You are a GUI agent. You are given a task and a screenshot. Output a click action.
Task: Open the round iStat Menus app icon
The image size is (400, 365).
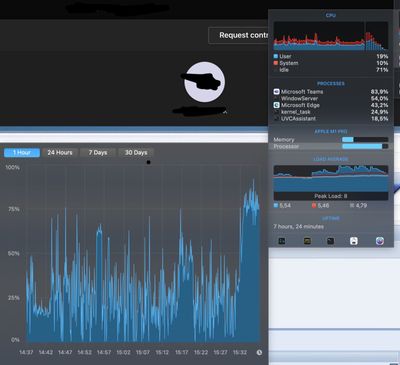379,241
